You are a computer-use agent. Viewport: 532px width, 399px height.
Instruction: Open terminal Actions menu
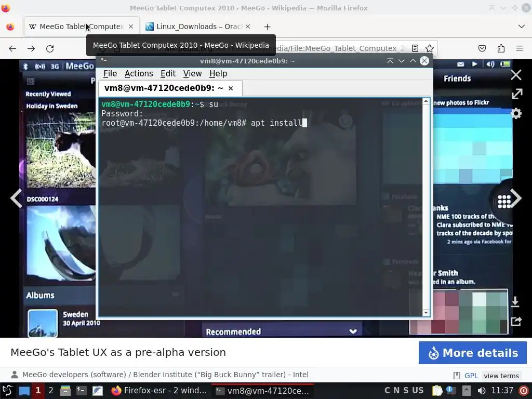pyautogui.click(x=138, y=74)
